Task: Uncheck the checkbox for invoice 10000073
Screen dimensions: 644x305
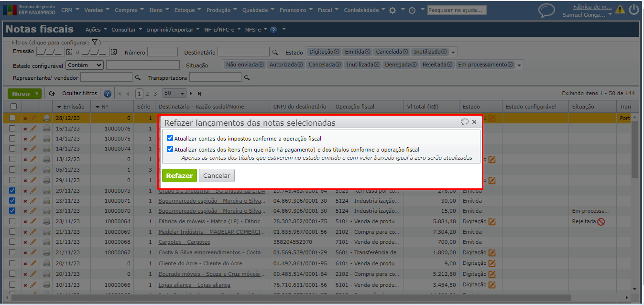Action: (12, 190)
